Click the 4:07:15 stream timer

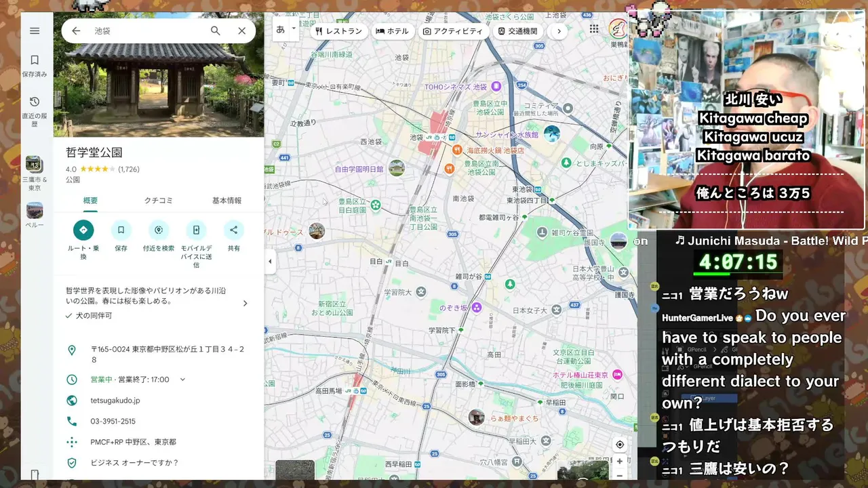pyautogui.click(x=738, y=262)
